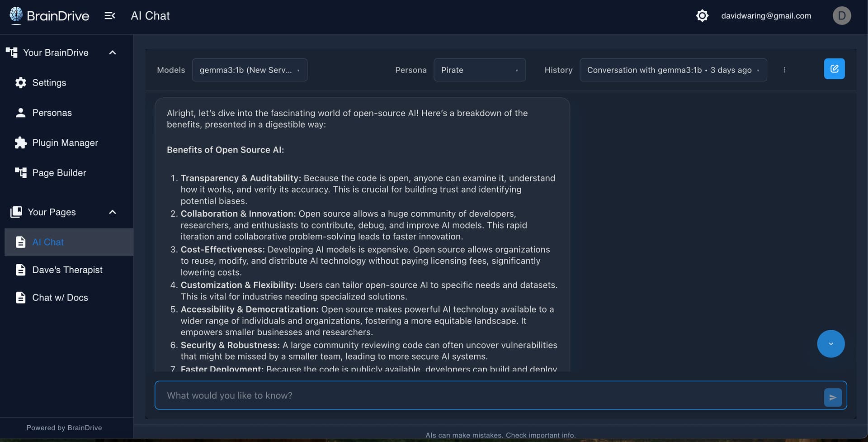Open Dave's Therapist page
Screen dimensions: 868x442
point(67,270)
